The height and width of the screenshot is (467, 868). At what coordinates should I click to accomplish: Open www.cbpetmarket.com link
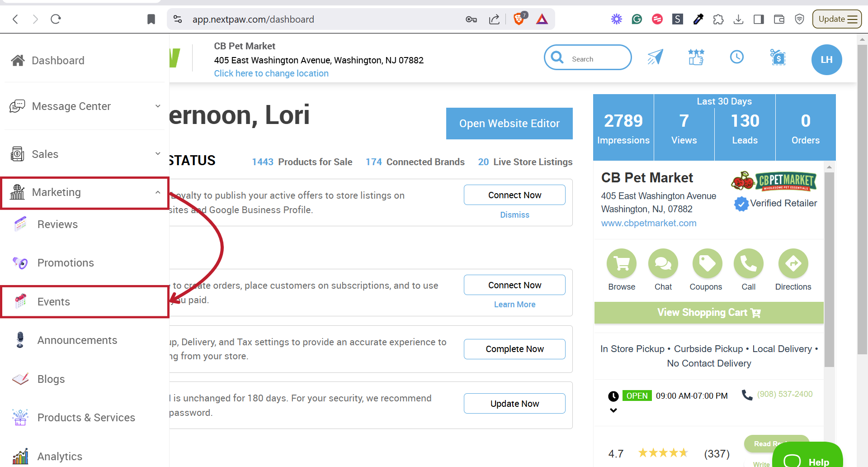(x=649, y=223)
